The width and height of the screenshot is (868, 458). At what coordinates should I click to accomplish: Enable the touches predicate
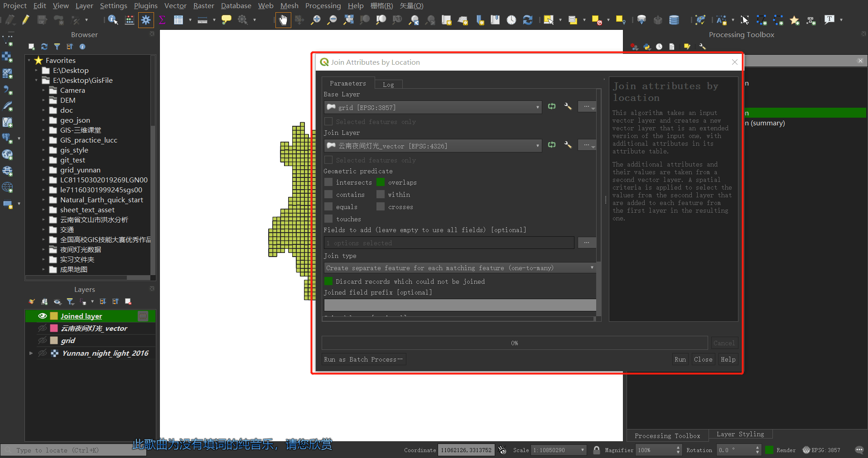(328, 219)
